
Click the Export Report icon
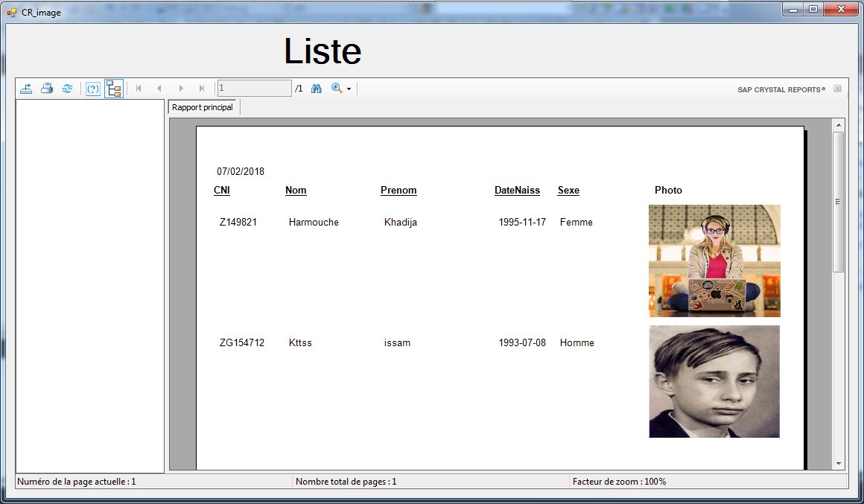tap(26, 88)
